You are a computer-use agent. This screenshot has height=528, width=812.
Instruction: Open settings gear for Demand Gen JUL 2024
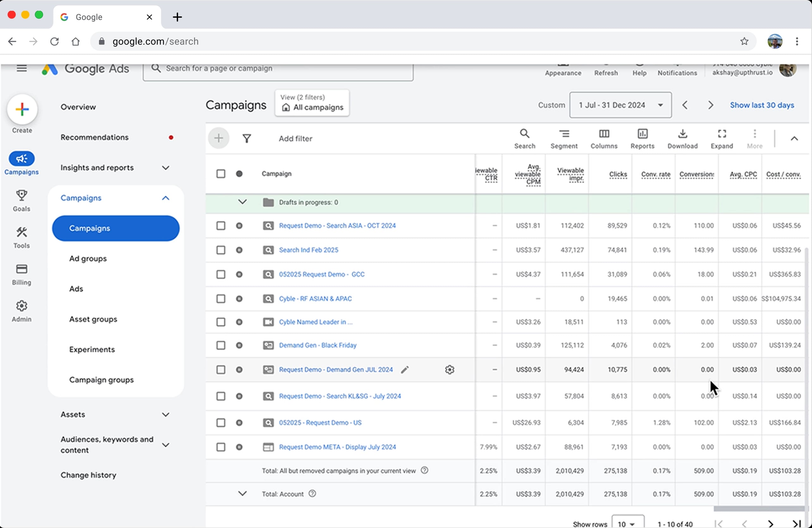tap(450, 370)
